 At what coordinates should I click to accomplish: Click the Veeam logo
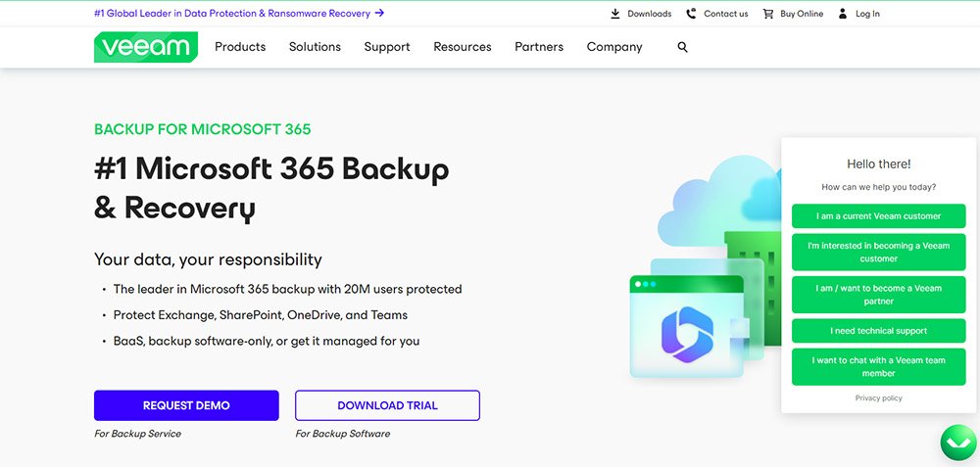pos(146,47)
